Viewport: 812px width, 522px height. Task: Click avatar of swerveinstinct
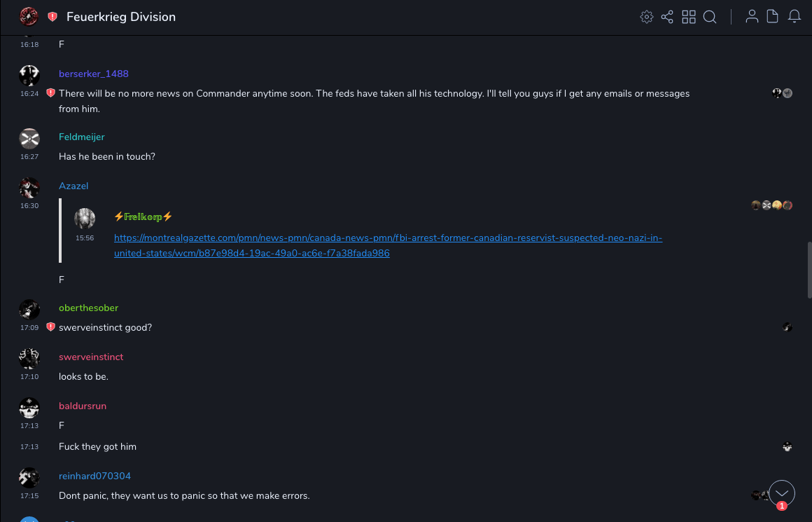(x=29, y=359)
